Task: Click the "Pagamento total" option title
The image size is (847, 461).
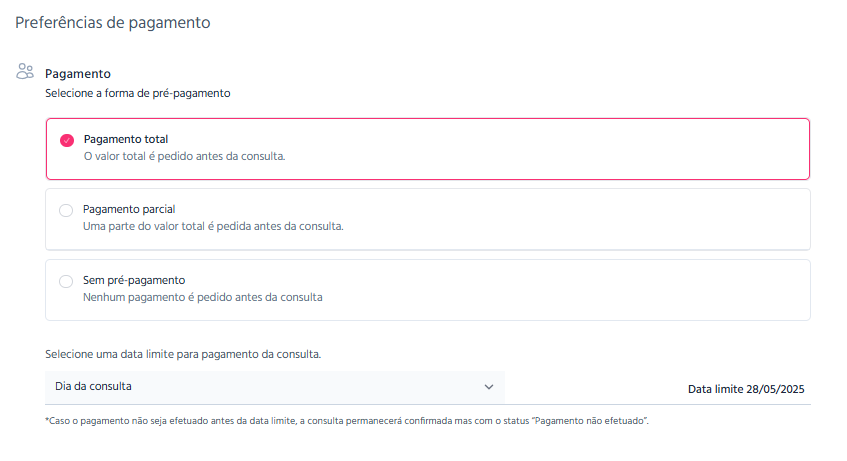Action: 126,139
